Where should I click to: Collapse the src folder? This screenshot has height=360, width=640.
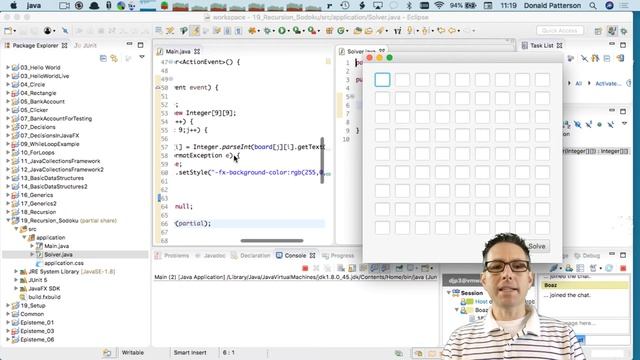tap(16, 229)
